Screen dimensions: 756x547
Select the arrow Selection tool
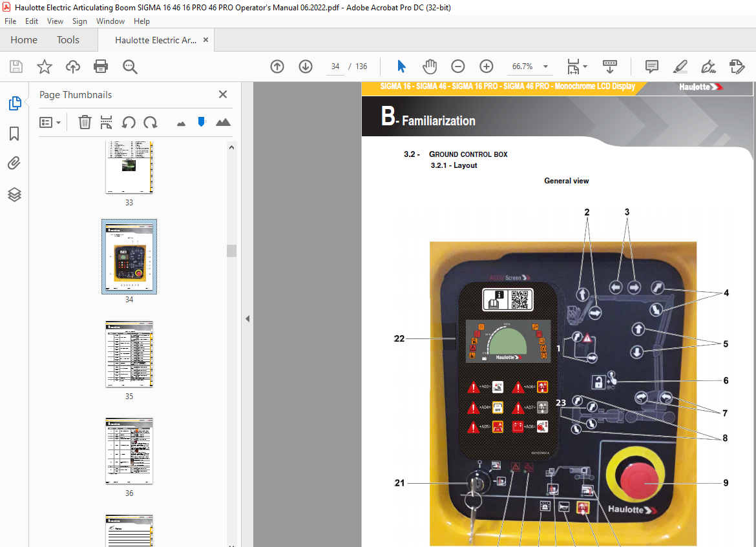point(401,67)
